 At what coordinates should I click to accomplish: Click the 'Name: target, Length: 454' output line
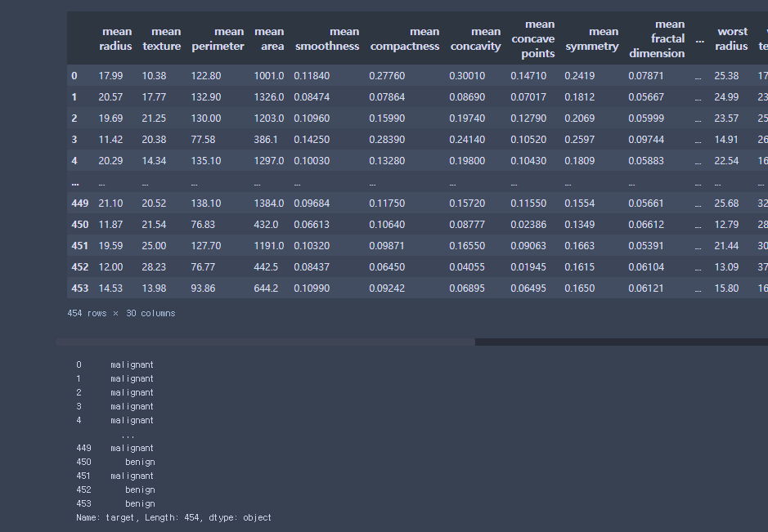[x=173, y=517]
